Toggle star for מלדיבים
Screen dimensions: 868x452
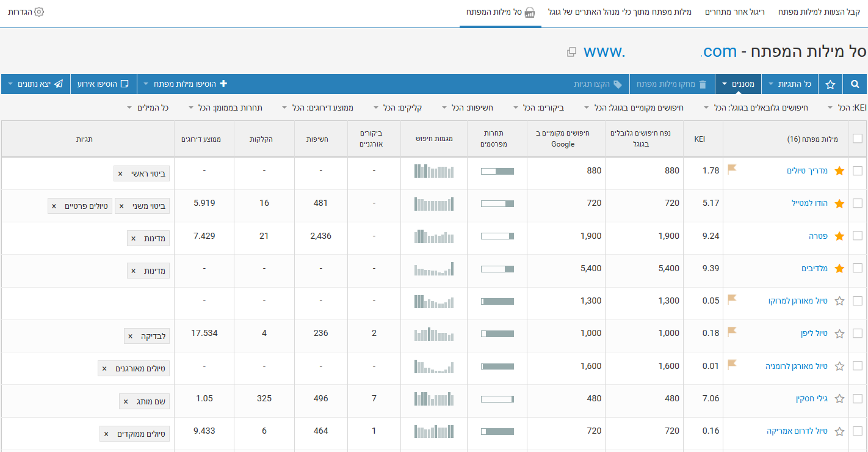coord(839,268)
